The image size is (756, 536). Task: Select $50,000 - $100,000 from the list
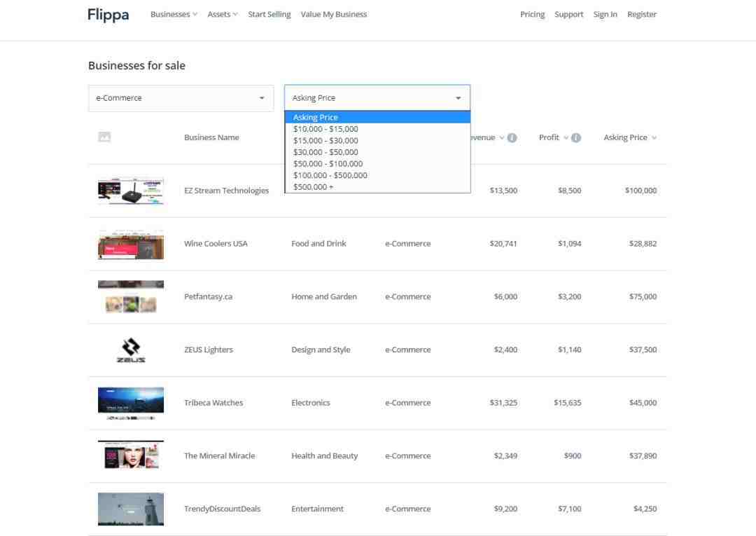click(x=377, y=163)
